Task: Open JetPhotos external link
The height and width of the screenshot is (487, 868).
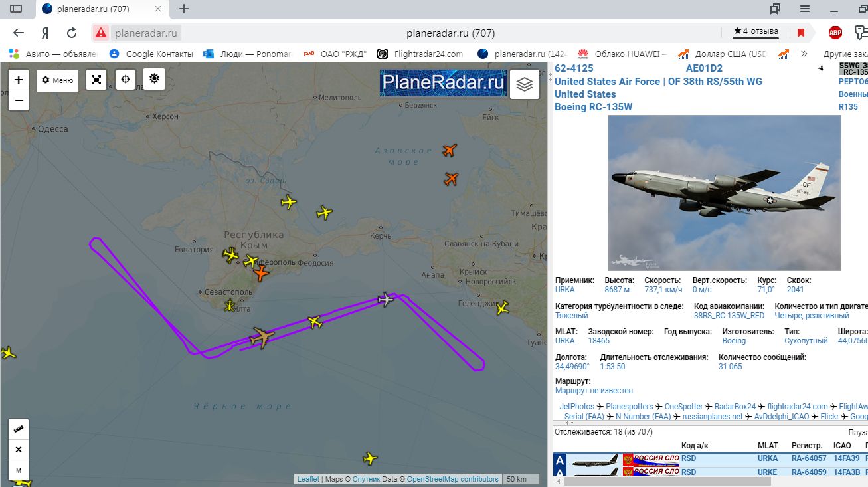Action: pos(577,407)
